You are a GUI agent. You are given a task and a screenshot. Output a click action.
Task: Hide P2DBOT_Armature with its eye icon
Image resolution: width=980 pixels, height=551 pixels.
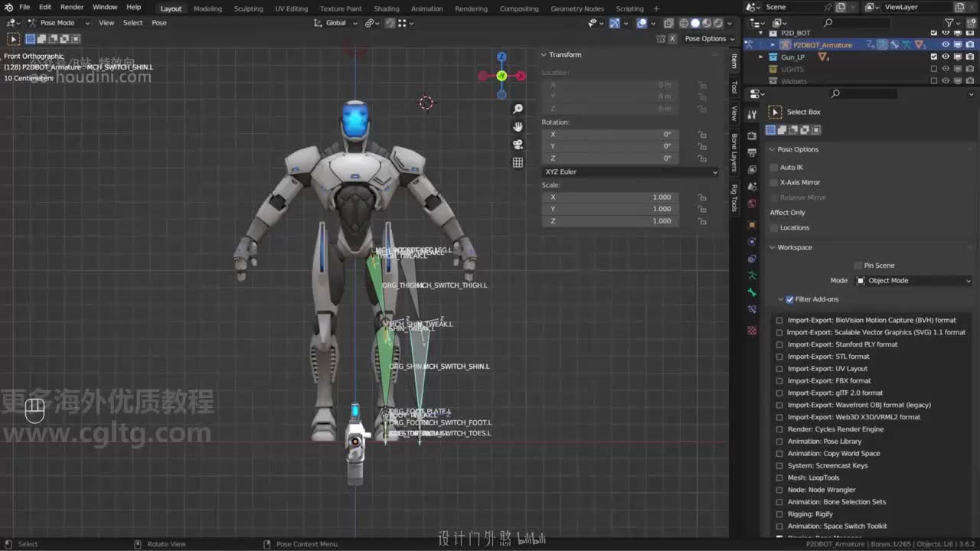(946, 45)
